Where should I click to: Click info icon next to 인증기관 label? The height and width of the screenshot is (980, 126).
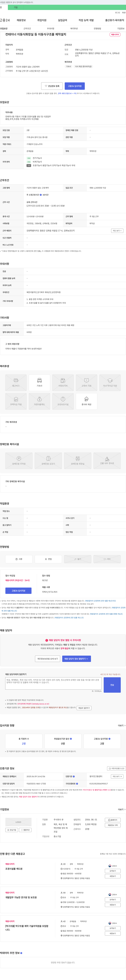pos(74,776)
